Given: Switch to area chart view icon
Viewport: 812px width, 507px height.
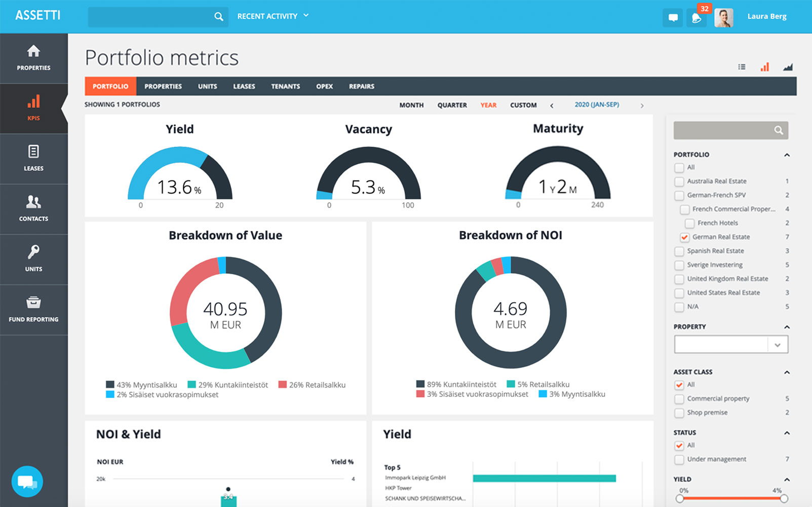Looking at the screenshot, I should point(788,67).
